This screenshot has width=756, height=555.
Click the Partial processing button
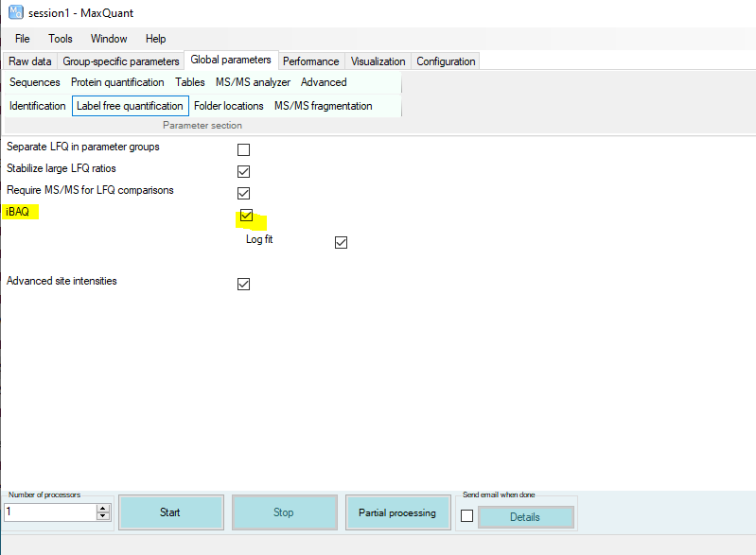pyautogui.click(x=397, y=512)
